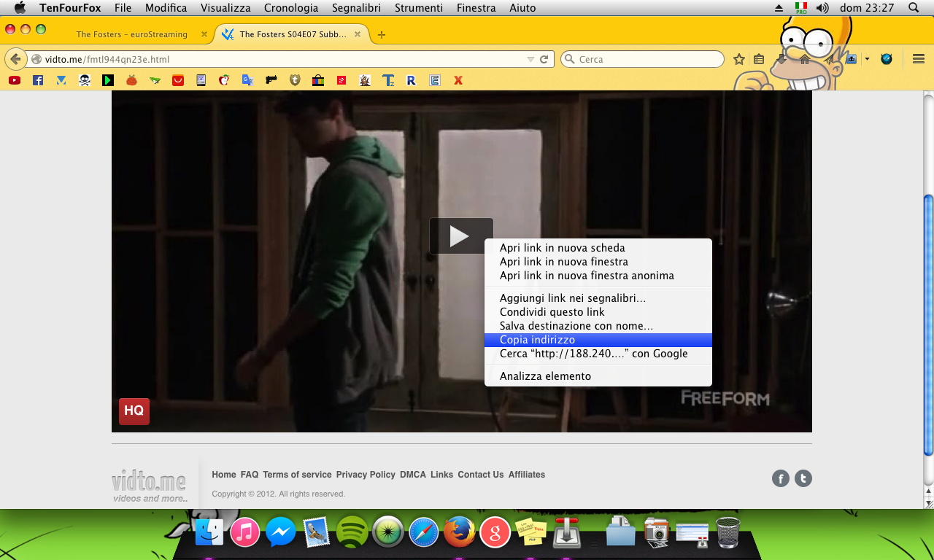This screenshot has height=560, width=934.
Task: Open the Contact Us link
Action: [x=481, y=475]
